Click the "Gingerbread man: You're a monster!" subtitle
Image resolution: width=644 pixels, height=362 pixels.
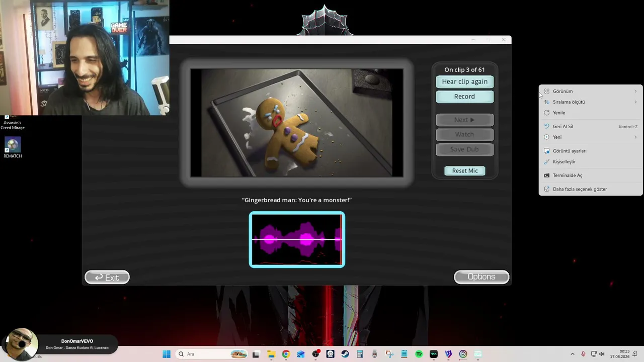click(297, 200)
